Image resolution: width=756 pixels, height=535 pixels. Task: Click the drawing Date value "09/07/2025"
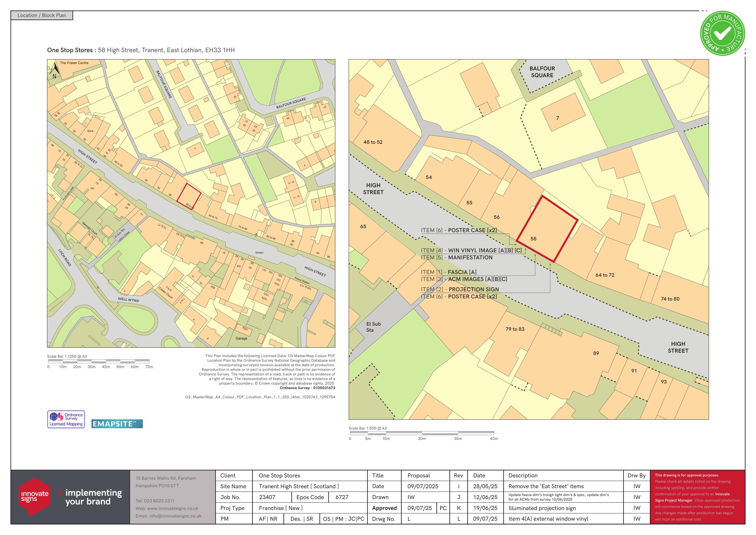tap(423, 486)
